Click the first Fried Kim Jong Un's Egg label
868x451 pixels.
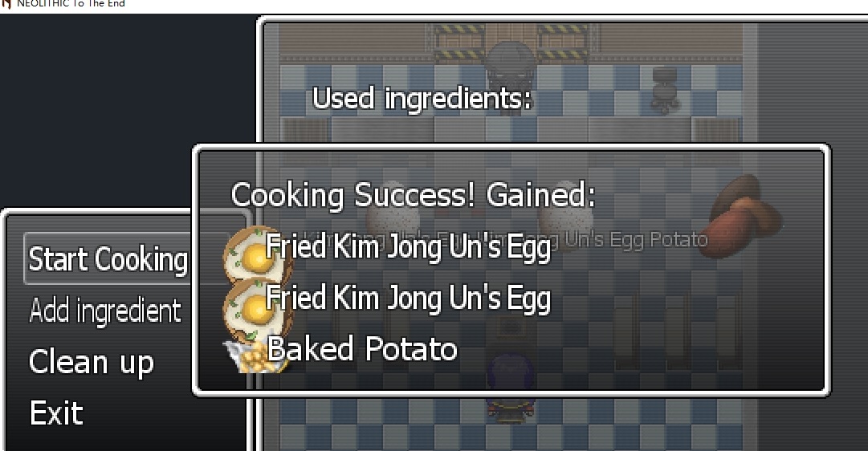coord(409,246)
